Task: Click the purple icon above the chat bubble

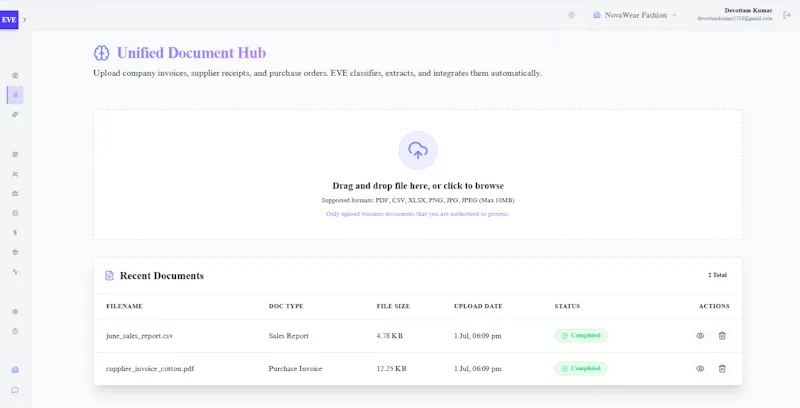Action: point(15,370)
